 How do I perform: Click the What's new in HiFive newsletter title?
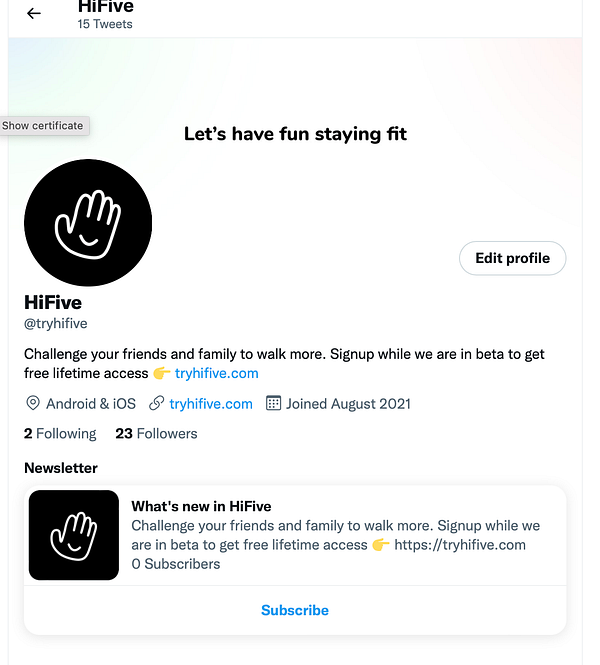(201, 506)
